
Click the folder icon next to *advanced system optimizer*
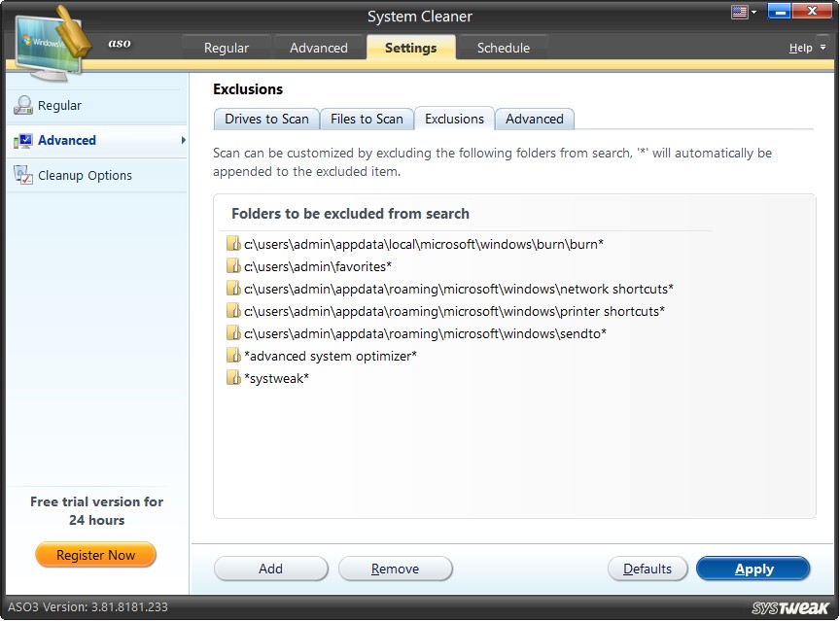(x=234, y=355)
